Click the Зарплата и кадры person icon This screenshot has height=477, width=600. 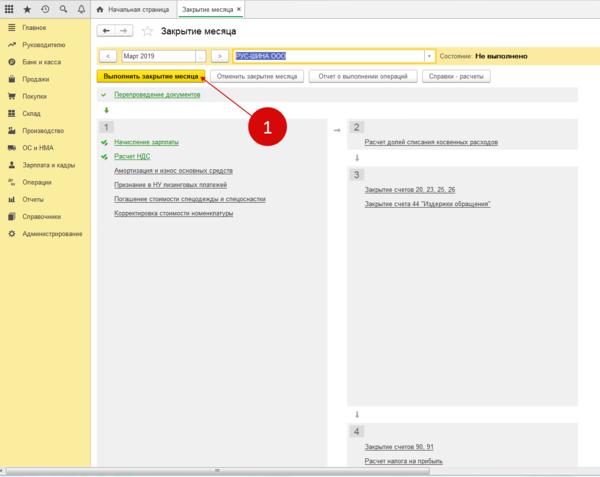pyautogui.click(x=12, y=165)
